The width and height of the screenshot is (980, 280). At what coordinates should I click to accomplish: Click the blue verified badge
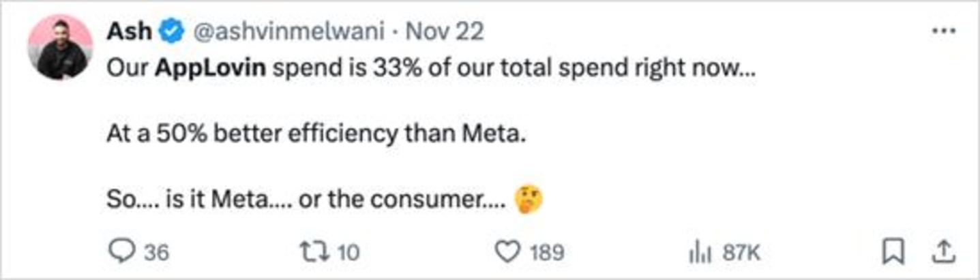[170, 31]
